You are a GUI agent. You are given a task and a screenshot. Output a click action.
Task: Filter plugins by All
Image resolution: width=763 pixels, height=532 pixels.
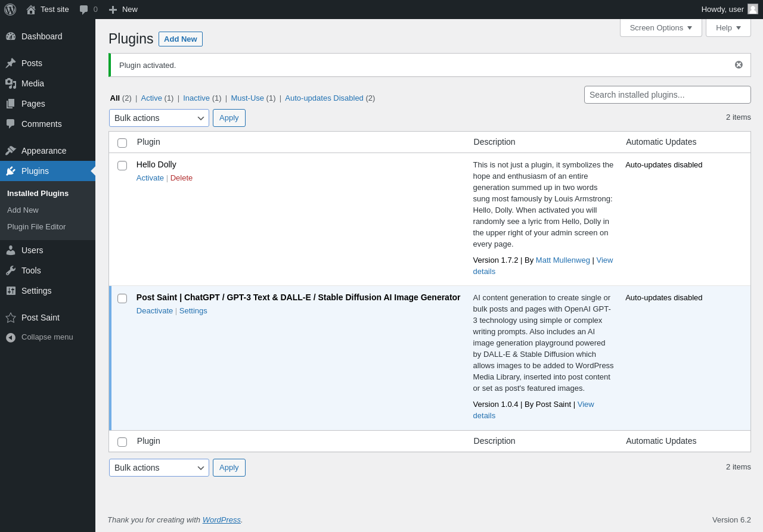tap(115, 98)
